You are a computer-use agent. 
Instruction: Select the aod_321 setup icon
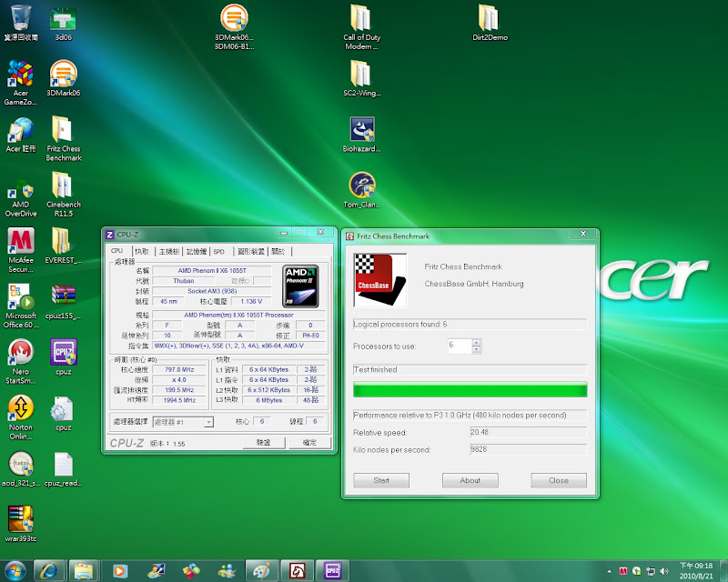pos(20,468)
